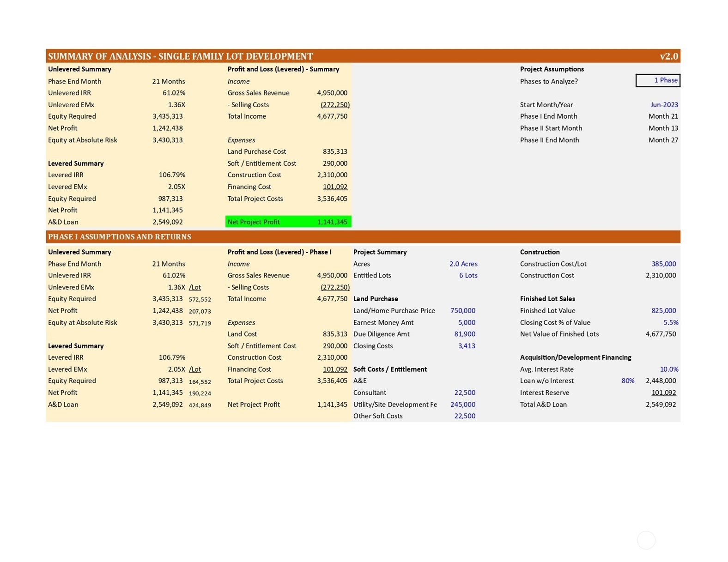Click the 'v2.0' version label in the header
Viewport: 728px width, 562px height.
(669, 56)
